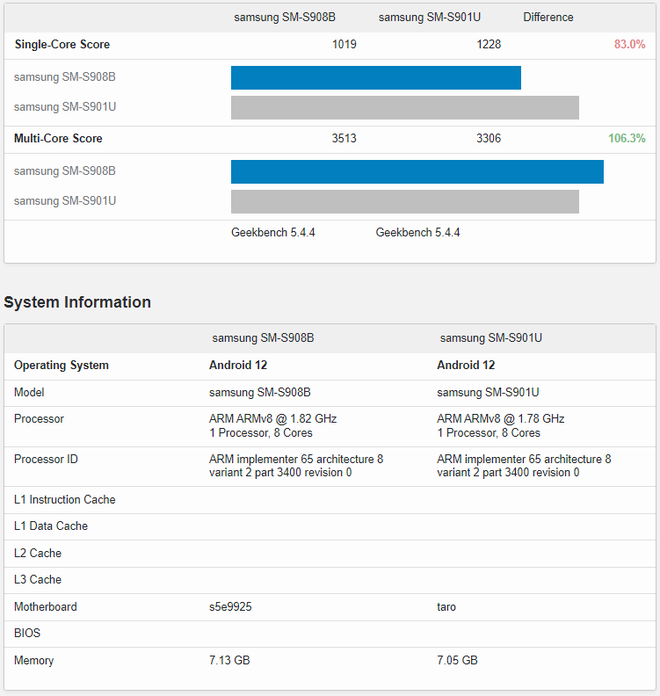Select the Motherboard row label
Viewport: 660px width, 696px height.
pos(45,607)
